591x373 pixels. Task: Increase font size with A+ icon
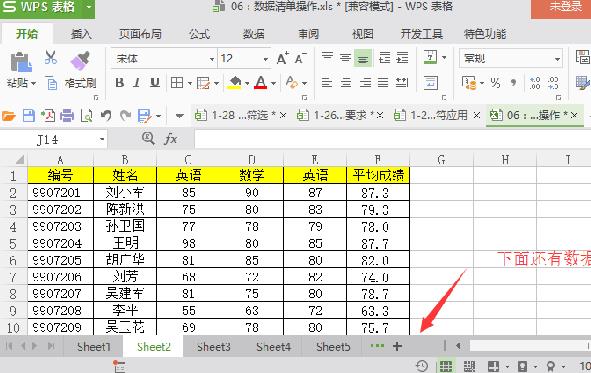coord(282,58)
